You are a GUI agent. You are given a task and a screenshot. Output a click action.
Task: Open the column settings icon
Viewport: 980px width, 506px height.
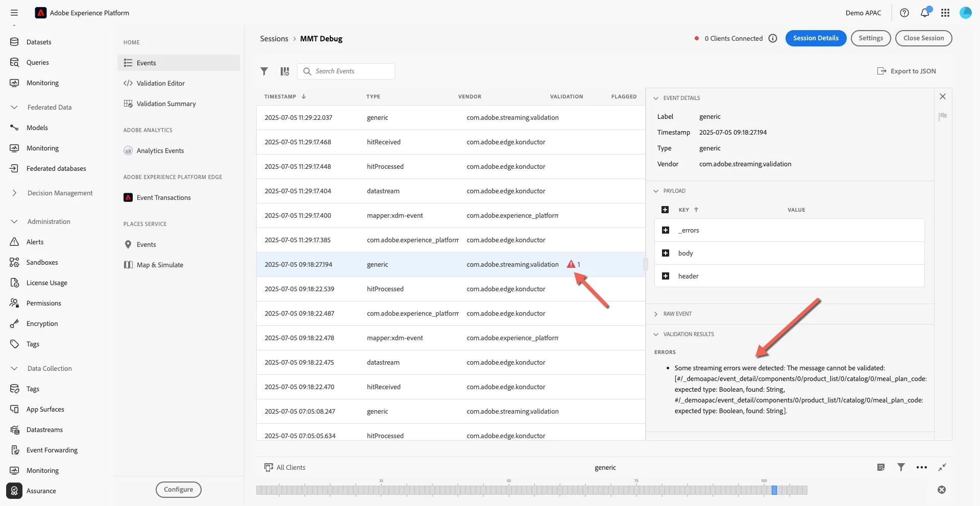coord(285,71)
